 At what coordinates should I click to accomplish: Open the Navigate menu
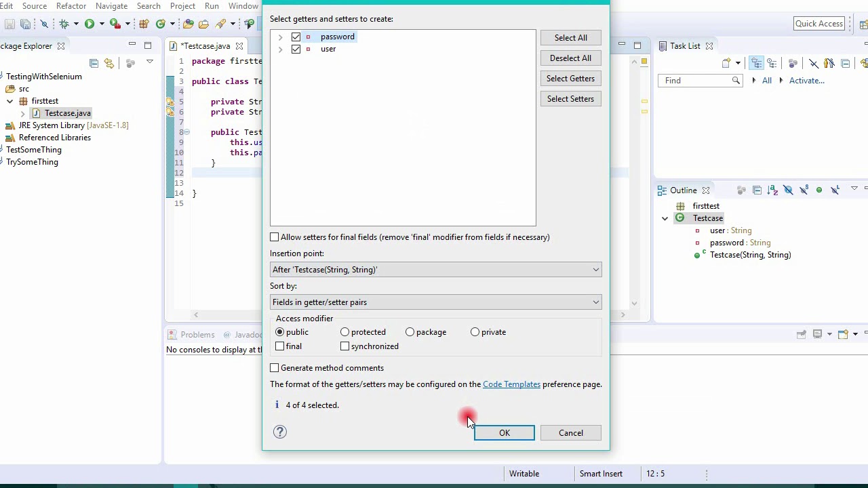point(111,6)
